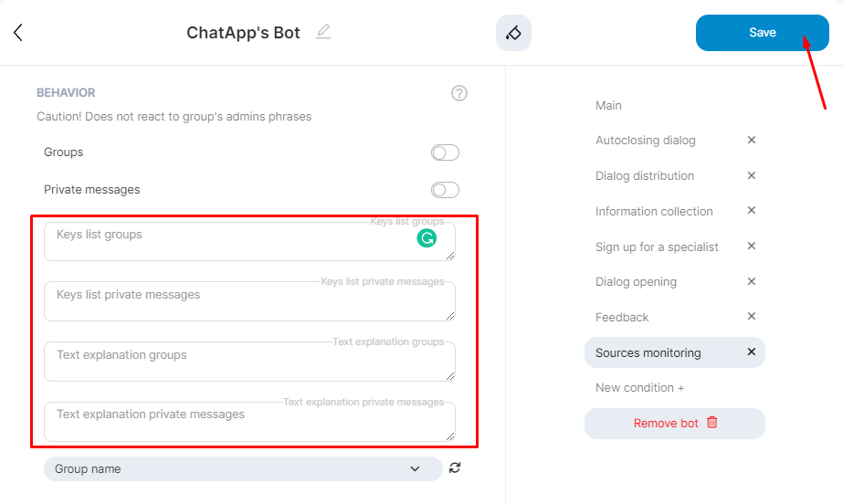Enable the Private messages toggle

click(x=445, y=190)
